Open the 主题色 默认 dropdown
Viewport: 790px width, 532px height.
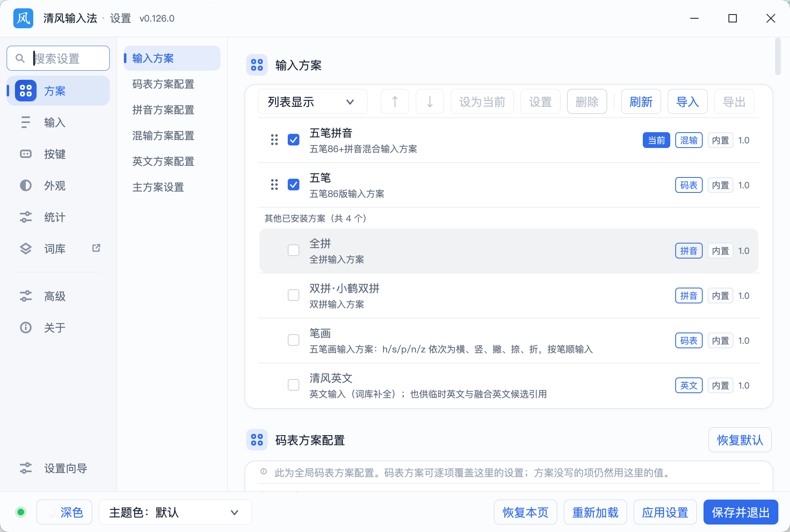175,512
